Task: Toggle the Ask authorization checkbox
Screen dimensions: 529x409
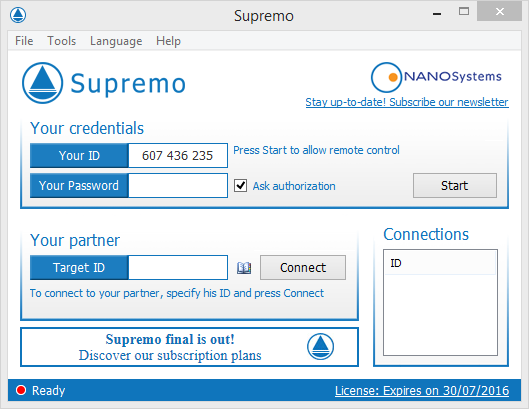Action: (x=240, y=186)
